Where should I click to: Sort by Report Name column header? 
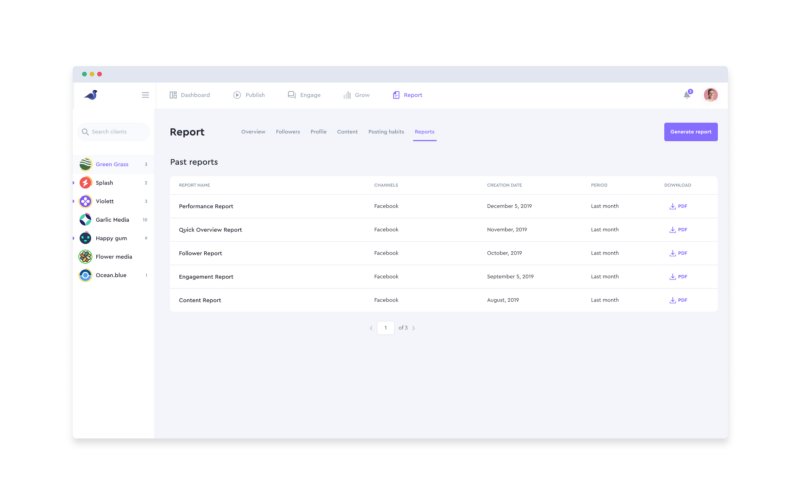tap(194, 185)
